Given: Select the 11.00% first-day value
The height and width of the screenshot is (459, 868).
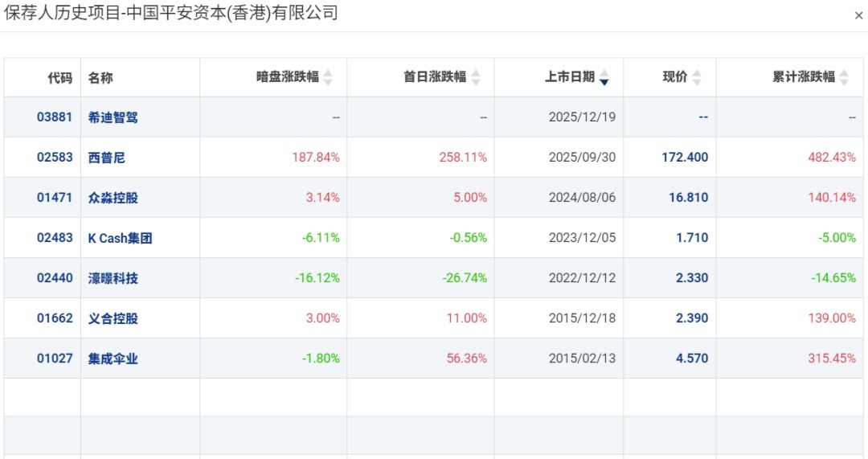Looking at the screenshot, I should pos(467,318).
